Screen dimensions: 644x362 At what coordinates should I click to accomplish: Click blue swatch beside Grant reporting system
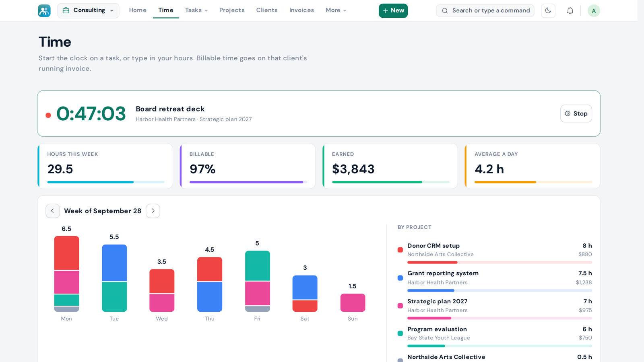click(400, 278)
